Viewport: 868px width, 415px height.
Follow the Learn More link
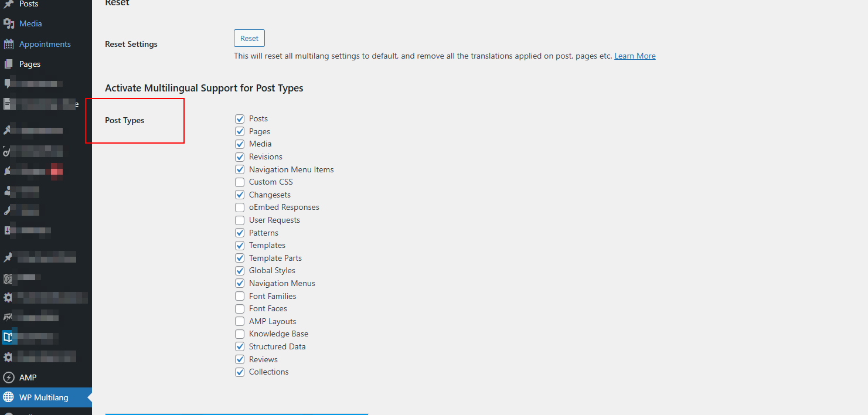(635, 56)
